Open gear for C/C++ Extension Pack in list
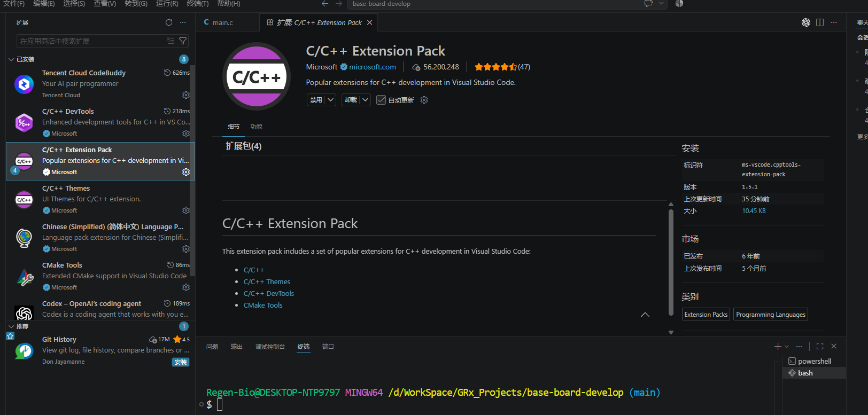 point(185,172)
